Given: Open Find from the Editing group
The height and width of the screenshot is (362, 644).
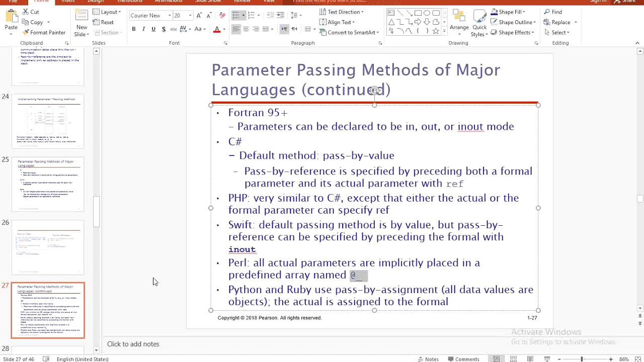Looking at the screenshot, I should click(x=553, y=12).
